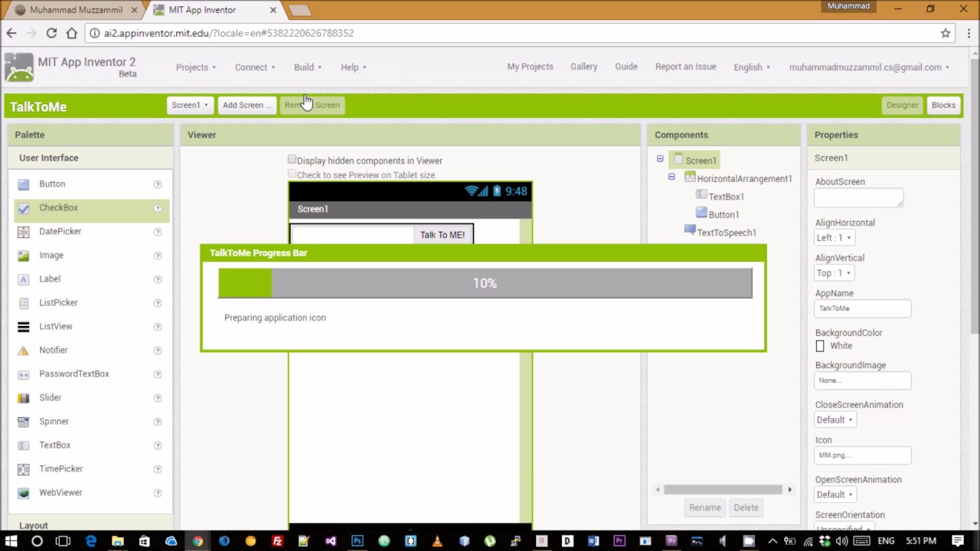Toggle the checkbox beside the CheckBox component

click(23, 207)
